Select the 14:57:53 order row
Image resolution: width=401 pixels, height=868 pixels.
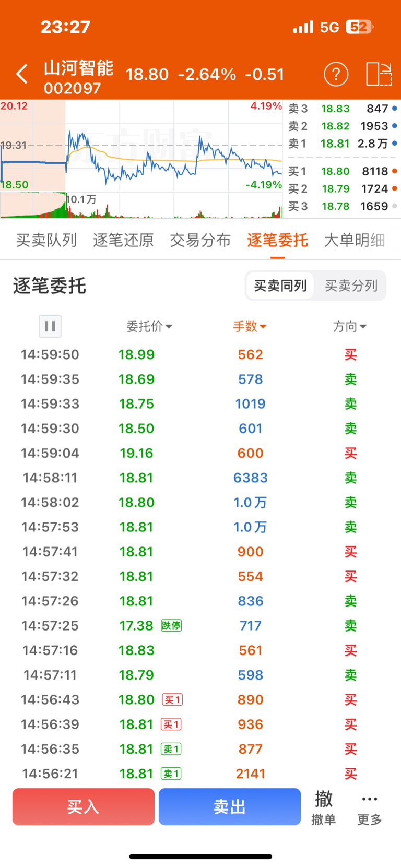(200, 527)
